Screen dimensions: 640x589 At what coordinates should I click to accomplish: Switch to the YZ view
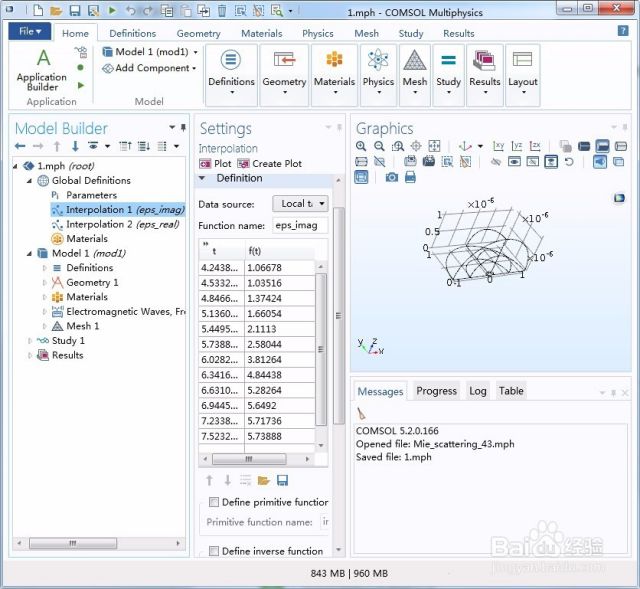click(x=517, y=146)
